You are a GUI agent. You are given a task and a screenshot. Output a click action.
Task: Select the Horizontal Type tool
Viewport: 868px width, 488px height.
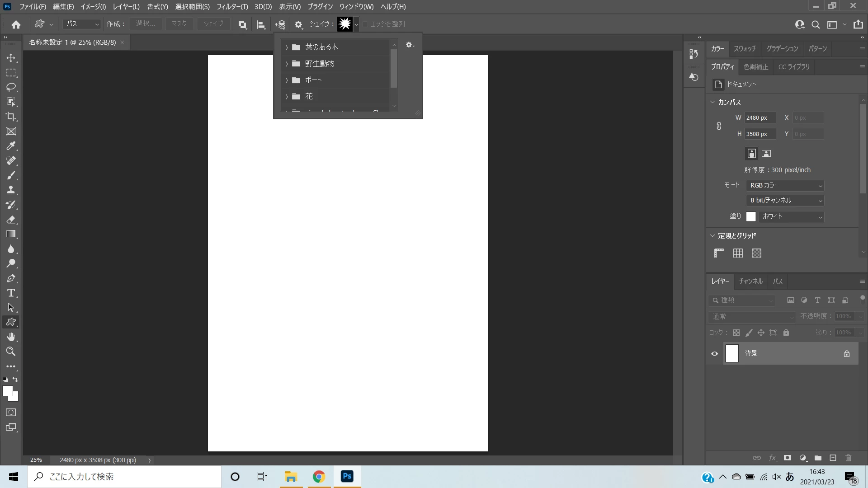point(11,293)
